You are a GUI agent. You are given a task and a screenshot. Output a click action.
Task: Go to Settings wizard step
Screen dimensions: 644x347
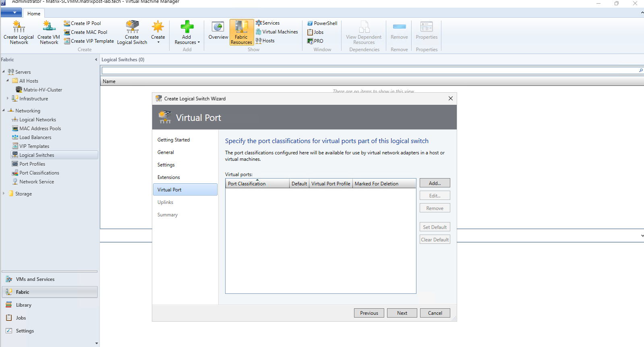[x=166, y=165]
